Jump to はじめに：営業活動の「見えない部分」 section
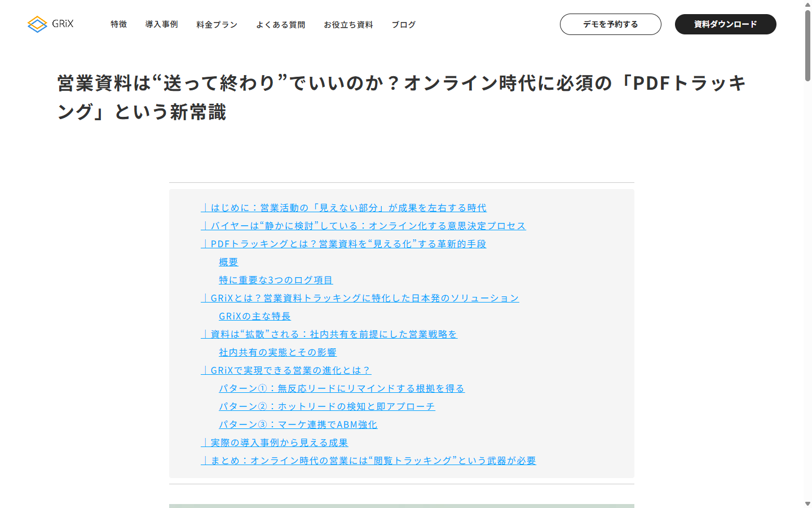 [343, 208]
